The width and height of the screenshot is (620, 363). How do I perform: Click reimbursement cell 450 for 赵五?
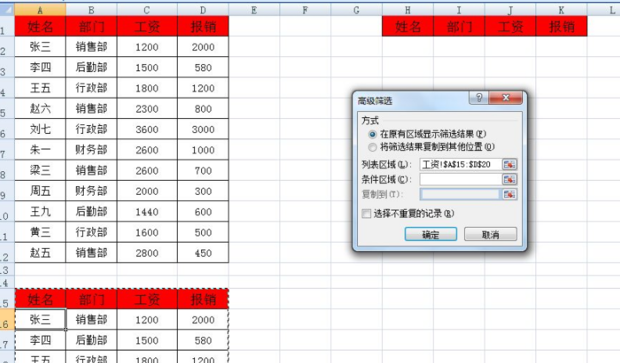[x=203, y=252]
